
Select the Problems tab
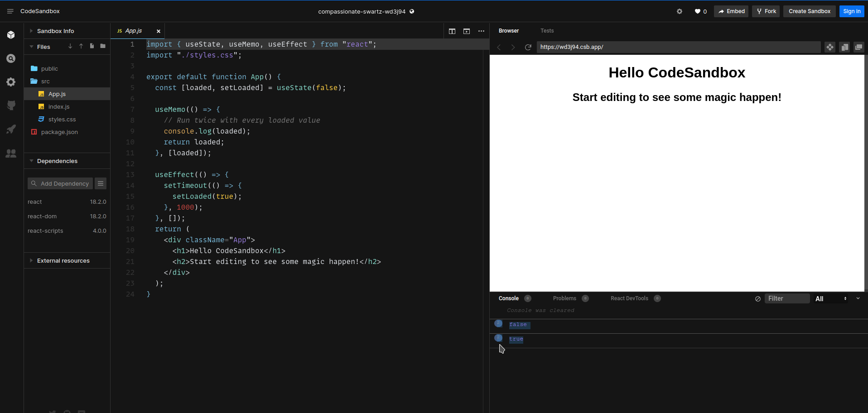571,298
